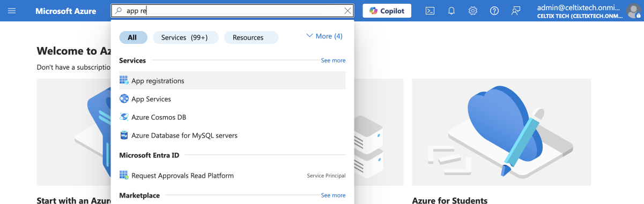Select the All filter pill

click(x=132, y=37)
